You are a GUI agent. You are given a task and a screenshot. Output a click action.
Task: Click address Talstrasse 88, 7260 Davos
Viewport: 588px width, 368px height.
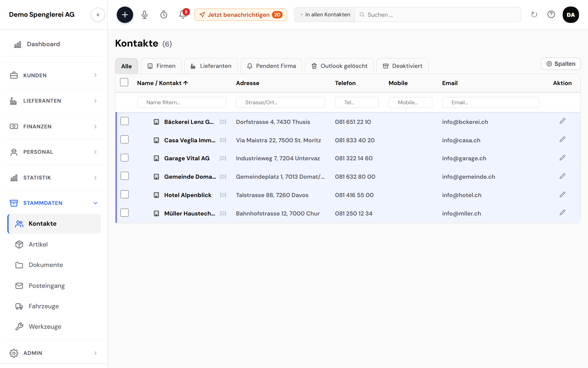pyautogui.click(x=272, y=195)
